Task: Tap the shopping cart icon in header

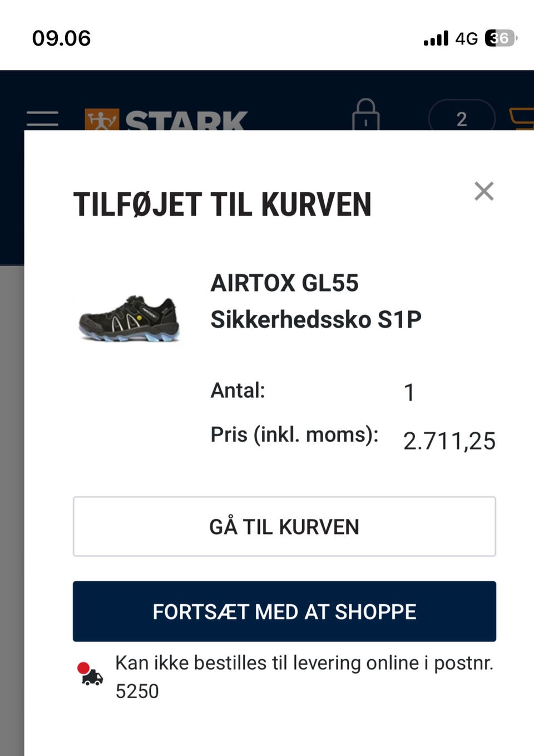Action: click(x=523, y=118)
